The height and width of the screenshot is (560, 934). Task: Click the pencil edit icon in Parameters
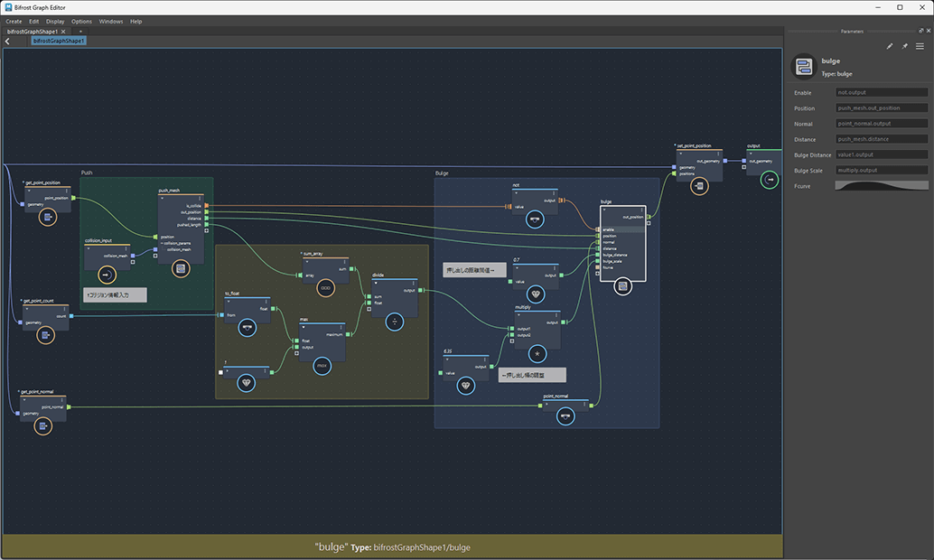tap(890, 46)
